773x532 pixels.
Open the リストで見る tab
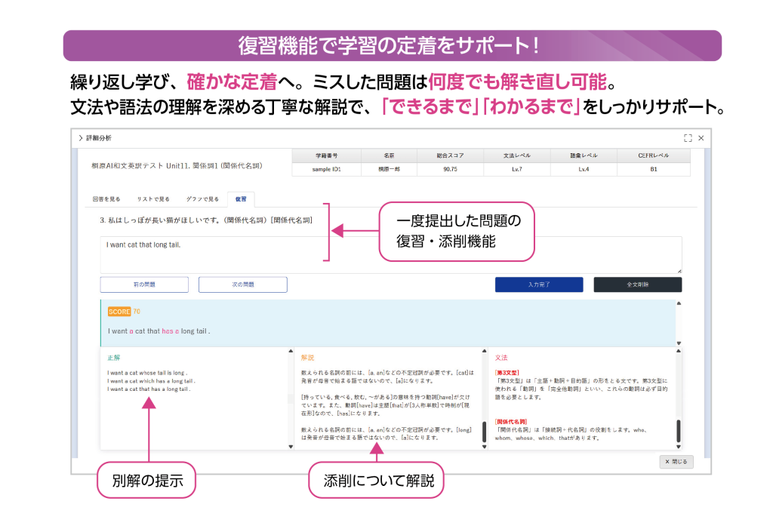153,199
